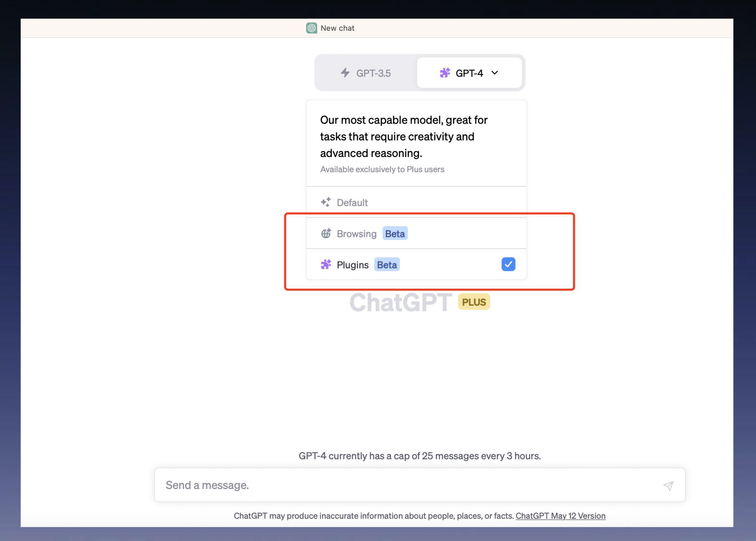Click the New chat title text
The width and height of the screenshot is (756, 541).
(x=337, y=28)
